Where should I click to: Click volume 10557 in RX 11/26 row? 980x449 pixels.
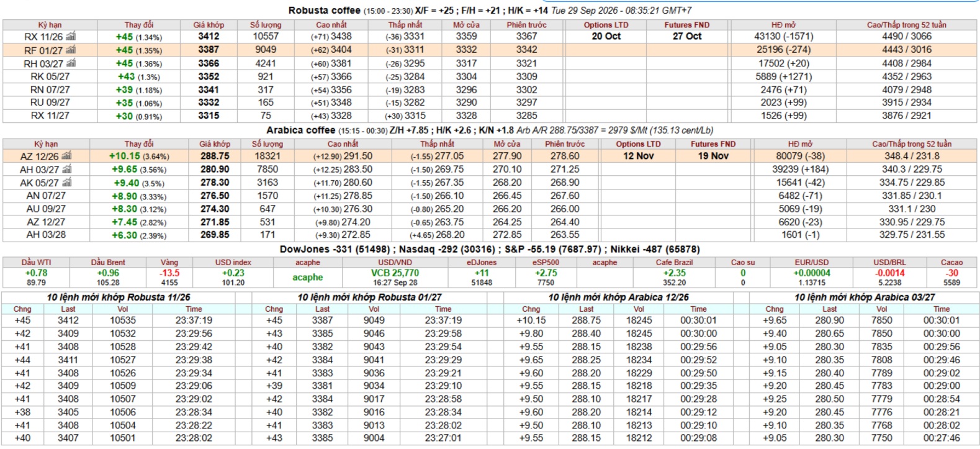pos(266,37)
